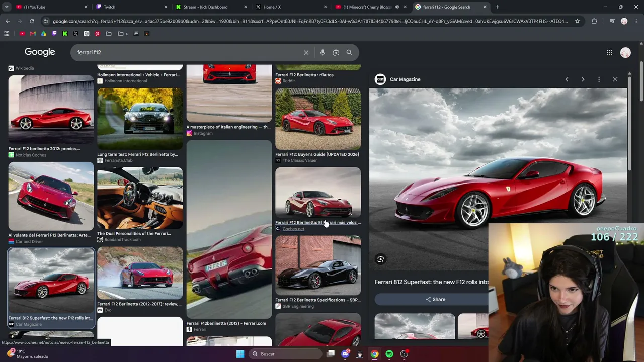Open the Pinterest bookmark
Viewport: 644px width, 362px height.
[97, 34]
